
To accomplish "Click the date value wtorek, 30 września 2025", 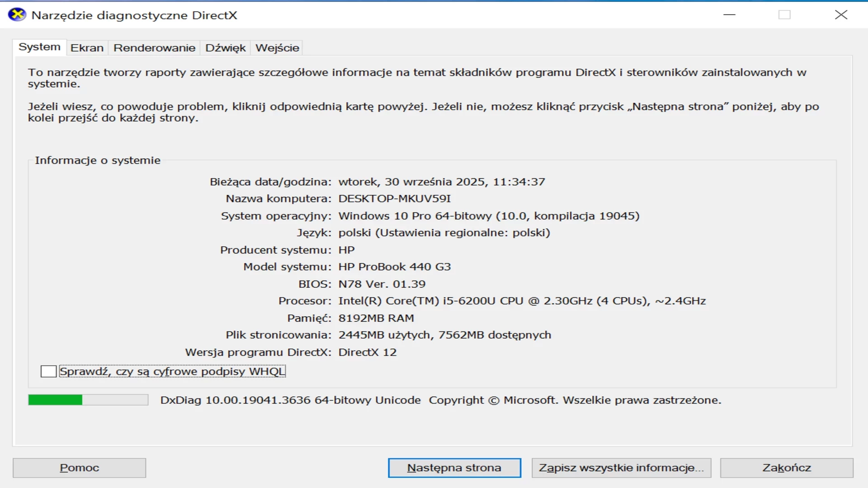I will pyautogui.click(x=442, y=182).
